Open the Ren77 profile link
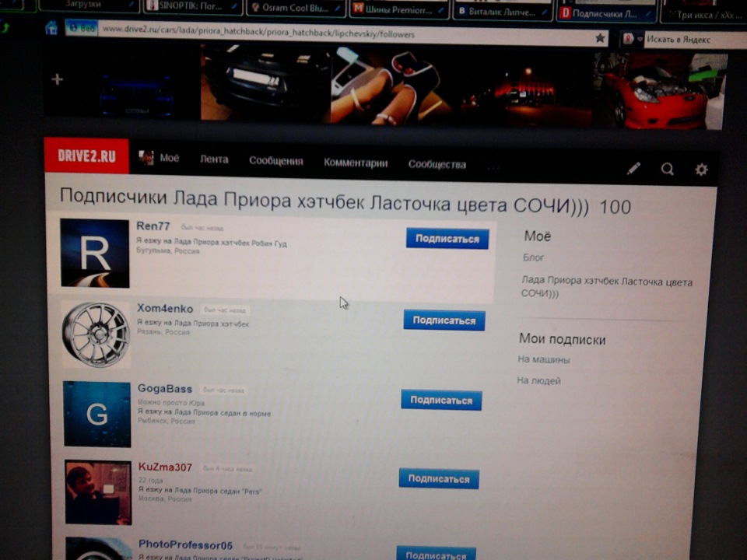Viewport: 747px width, 560px height. point(153,226)
